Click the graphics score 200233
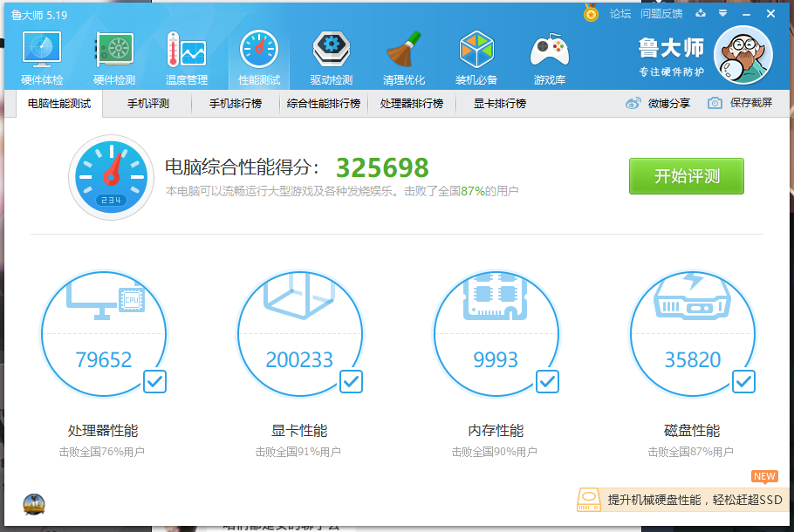Screen dimensions: 794x532 pyautogui.click(x=299, y=360)
